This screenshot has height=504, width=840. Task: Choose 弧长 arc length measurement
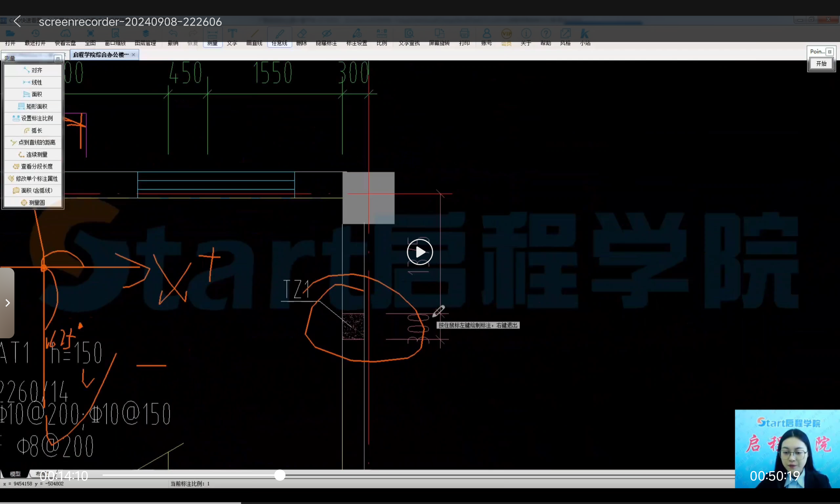click(x=33, y=130)
